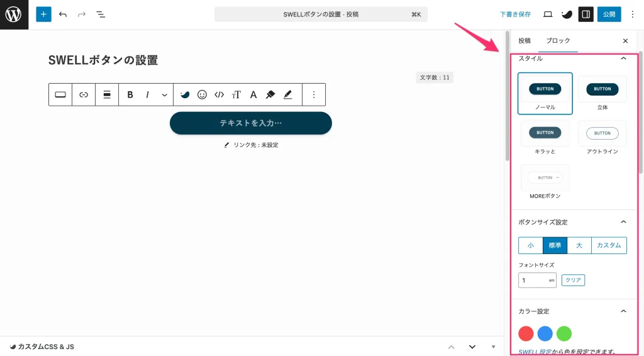Image resolution: width=644 pixels, height=356 pixels.
Task: Open the command palette title bar
Action: point(321,14)
